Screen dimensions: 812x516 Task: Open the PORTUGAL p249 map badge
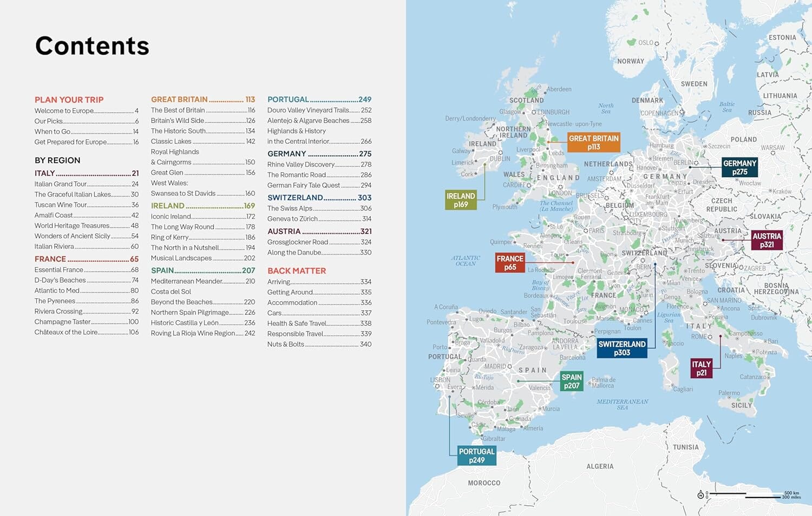(x=476, y=455)
